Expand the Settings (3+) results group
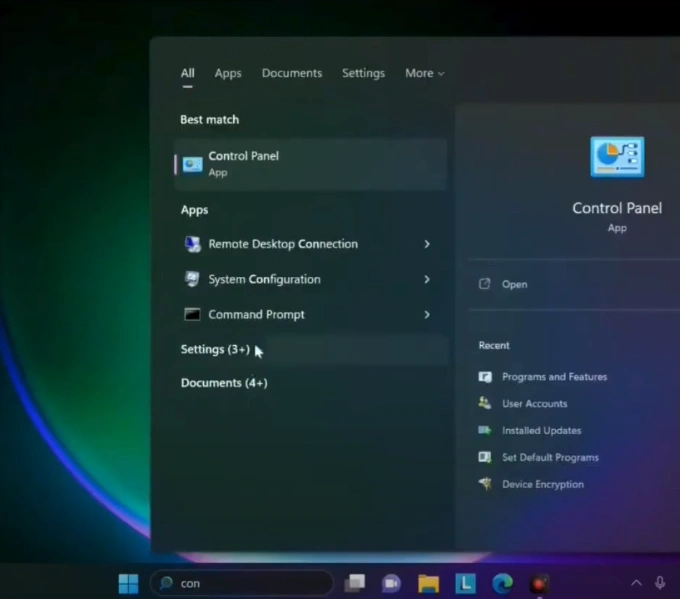 click(215, 349)
